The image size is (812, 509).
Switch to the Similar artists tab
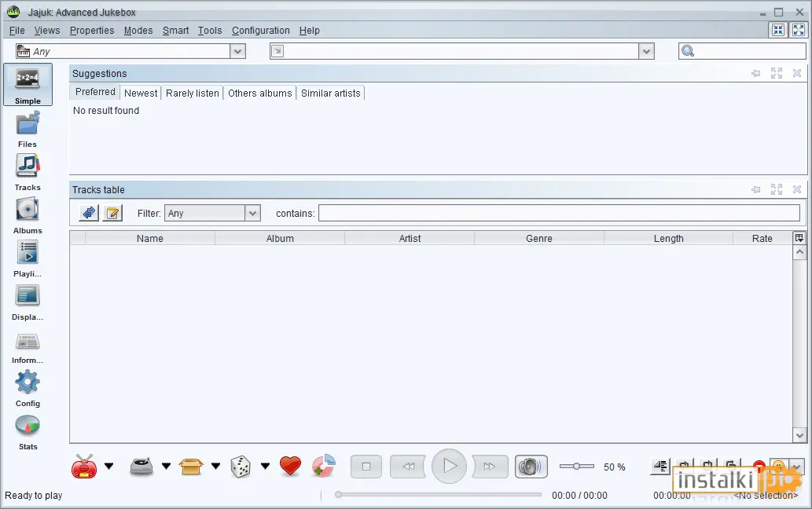[330, 93]
